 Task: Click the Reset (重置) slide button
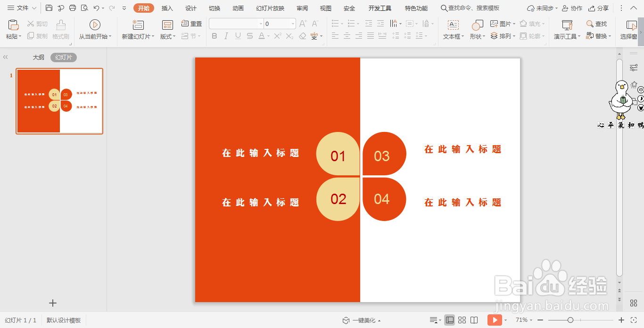pos(191,24)
